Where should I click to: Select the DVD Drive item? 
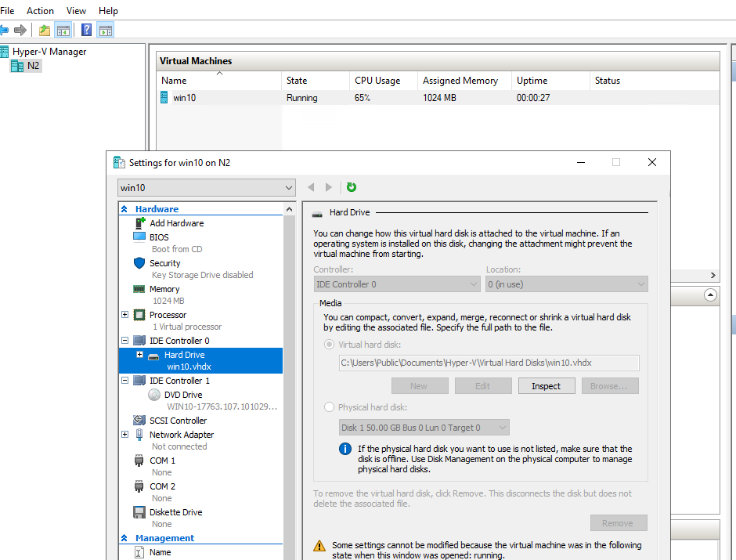(x=183, y=395)
